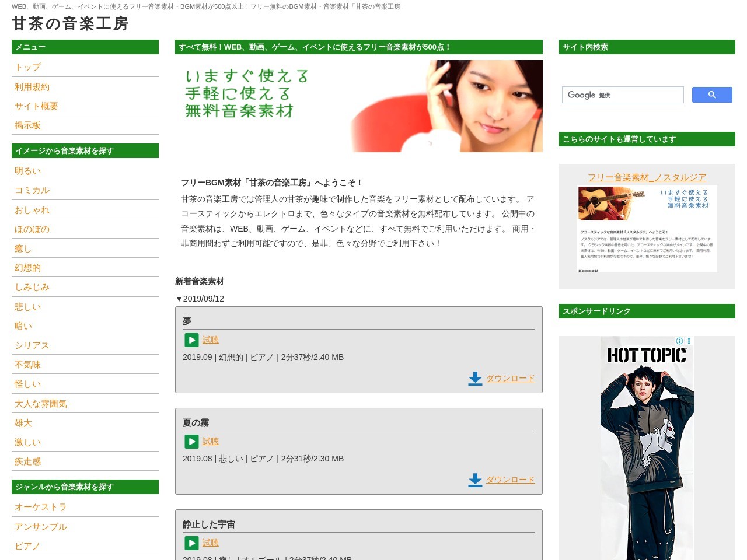Select the オーケストラ genre link
The height and width of the screenshot is (560, 747).
[x=40, y=507]
